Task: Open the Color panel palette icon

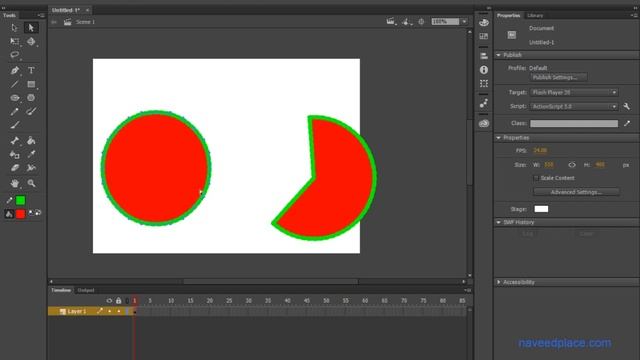Action: [x=484, y=22]
